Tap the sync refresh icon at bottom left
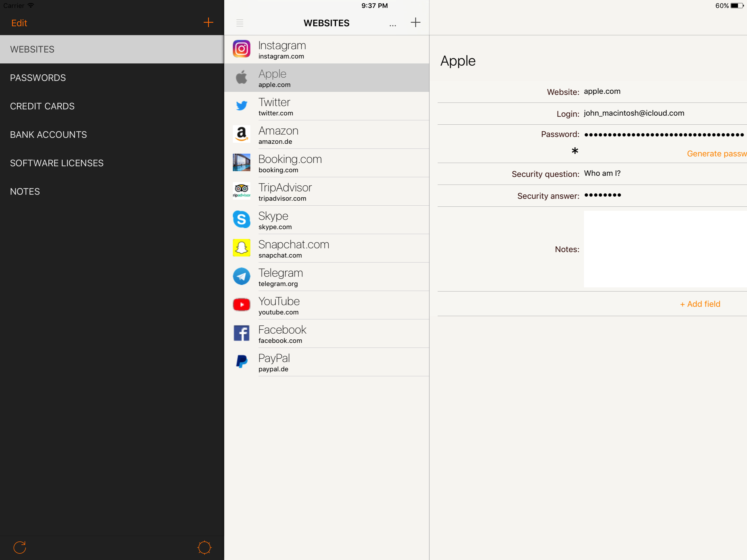 pos(20,547)
